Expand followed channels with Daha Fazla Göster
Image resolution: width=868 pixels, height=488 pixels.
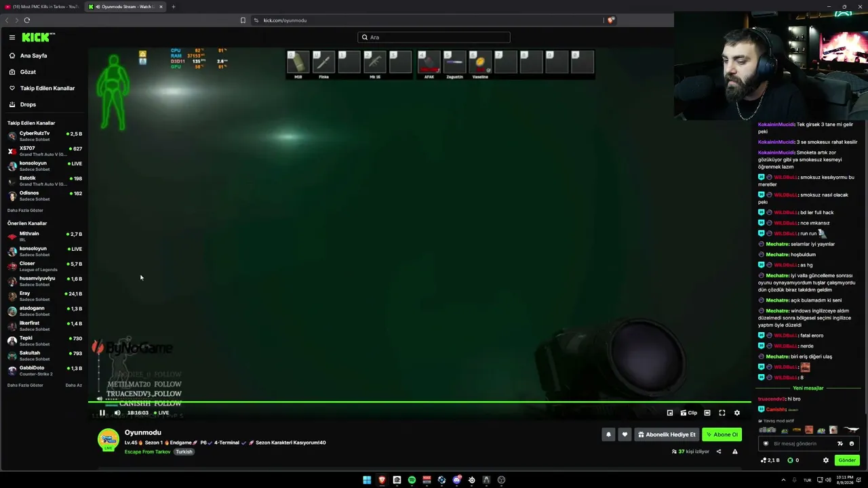coord(25,210)
